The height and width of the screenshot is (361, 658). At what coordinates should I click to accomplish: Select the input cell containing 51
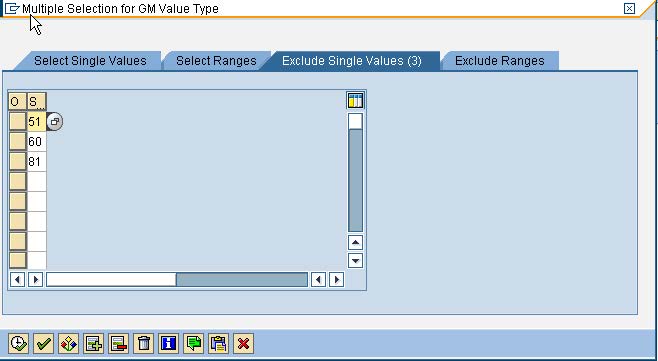click(37, 122)
